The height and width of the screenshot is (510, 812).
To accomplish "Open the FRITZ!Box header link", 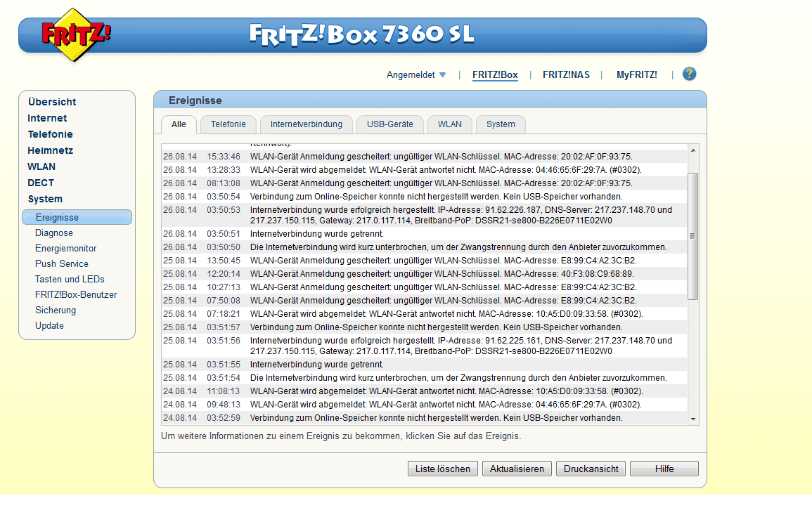I will pyautogui.click(x=494, y=75).
